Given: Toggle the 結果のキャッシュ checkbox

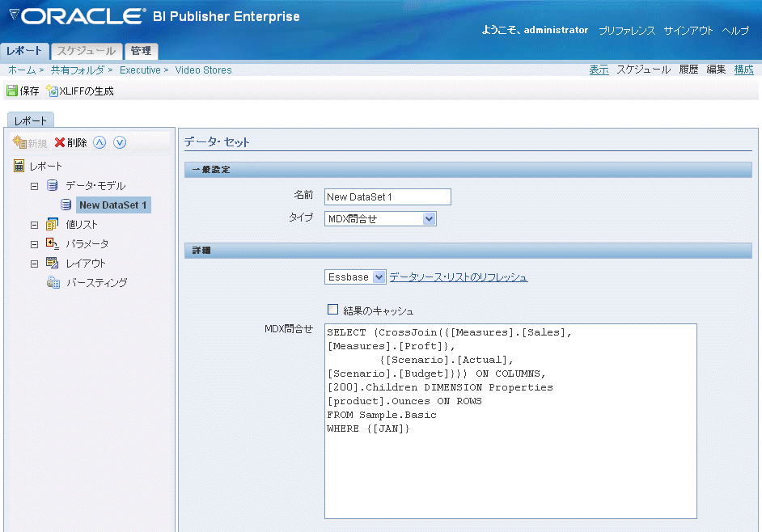Looking at the screenshot, I should point(333,310).
